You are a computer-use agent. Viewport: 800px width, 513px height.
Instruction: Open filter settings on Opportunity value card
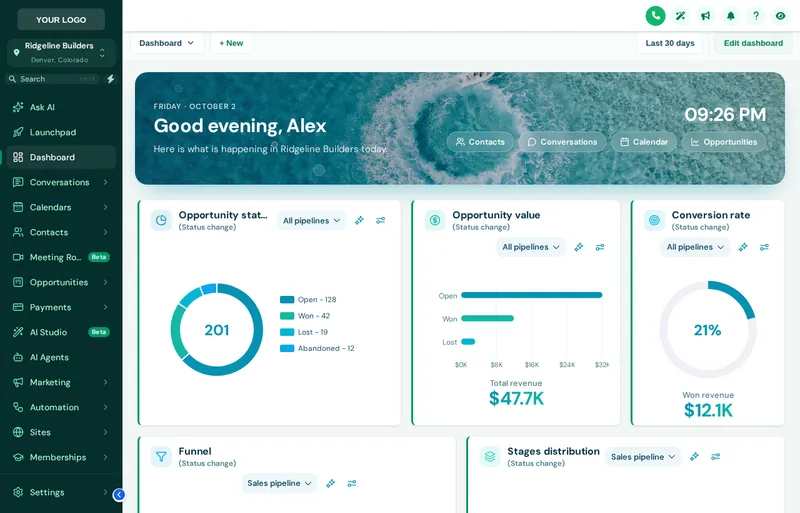[x=600, y=247]
